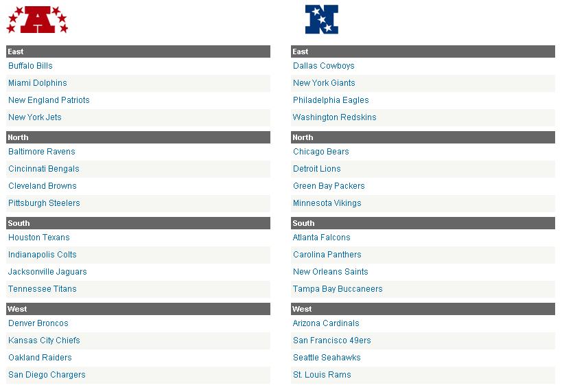Click the NFC West division header
Viewport: 562px width, 392px height.
tap(423, 309)
